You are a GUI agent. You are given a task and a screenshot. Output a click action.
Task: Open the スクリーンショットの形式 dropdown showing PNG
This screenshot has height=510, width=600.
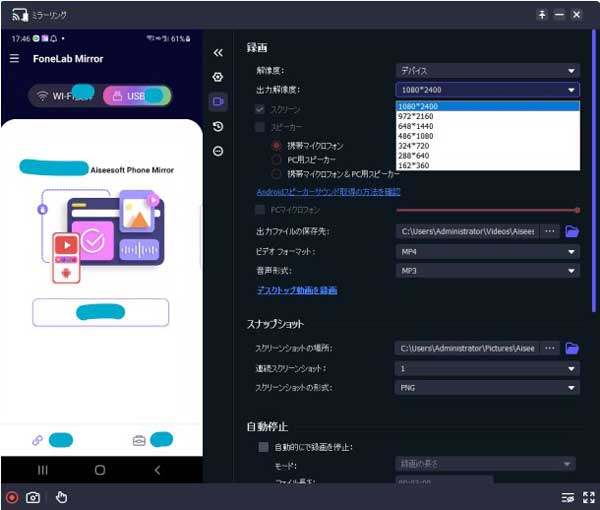point(487,387)
